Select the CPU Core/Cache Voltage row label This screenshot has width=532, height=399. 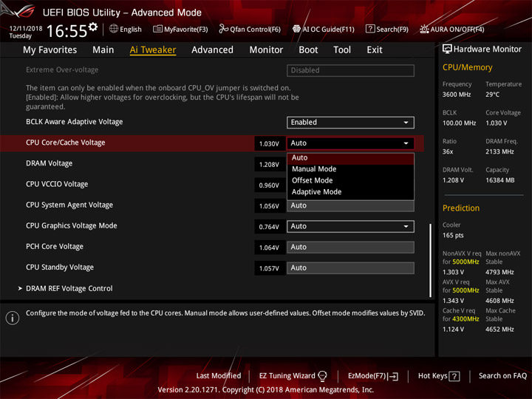pos(66,143)
